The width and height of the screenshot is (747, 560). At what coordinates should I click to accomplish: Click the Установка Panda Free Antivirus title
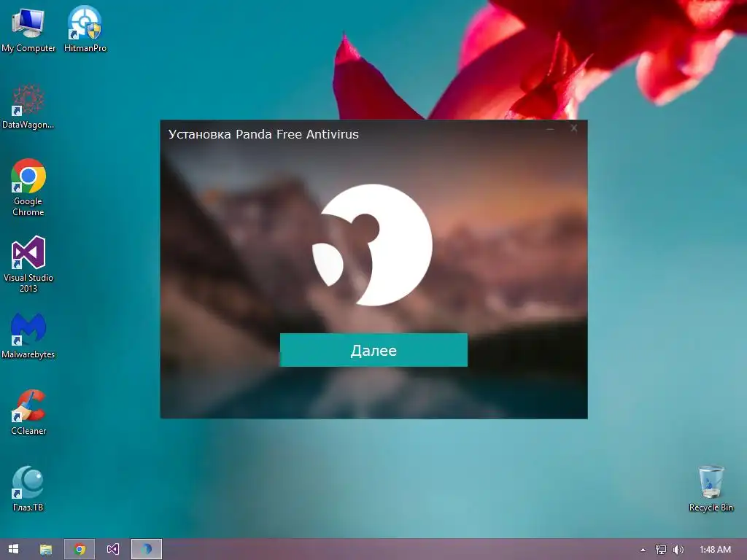click(263, 134)
